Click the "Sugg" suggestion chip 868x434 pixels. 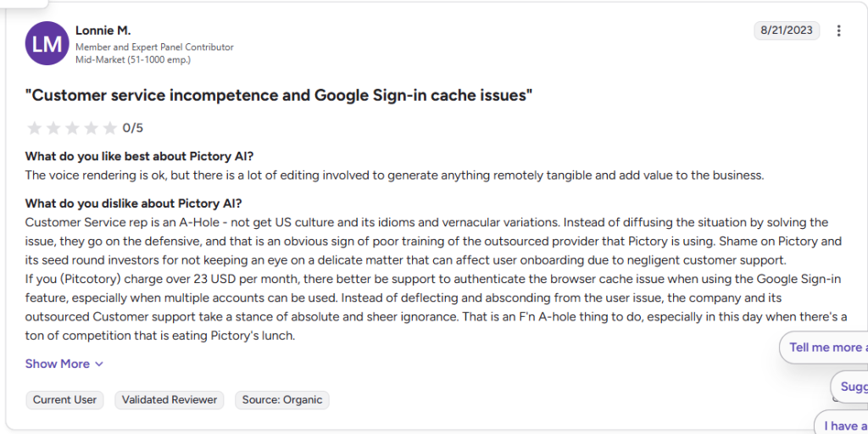pyautogui.click(x=851, y=387)
